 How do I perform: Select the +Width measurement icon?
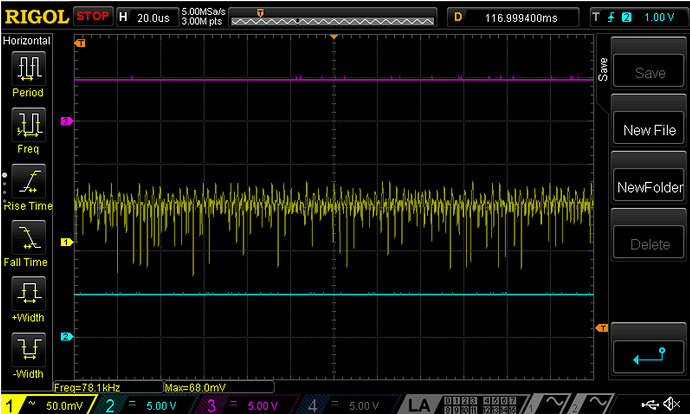pos(28,294)
